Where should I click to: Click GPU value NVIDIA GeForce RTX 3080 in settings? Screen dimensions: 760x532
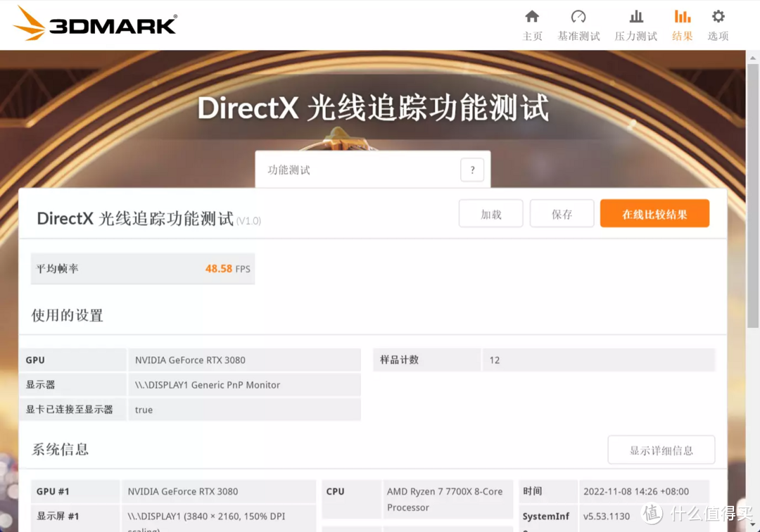190,360
